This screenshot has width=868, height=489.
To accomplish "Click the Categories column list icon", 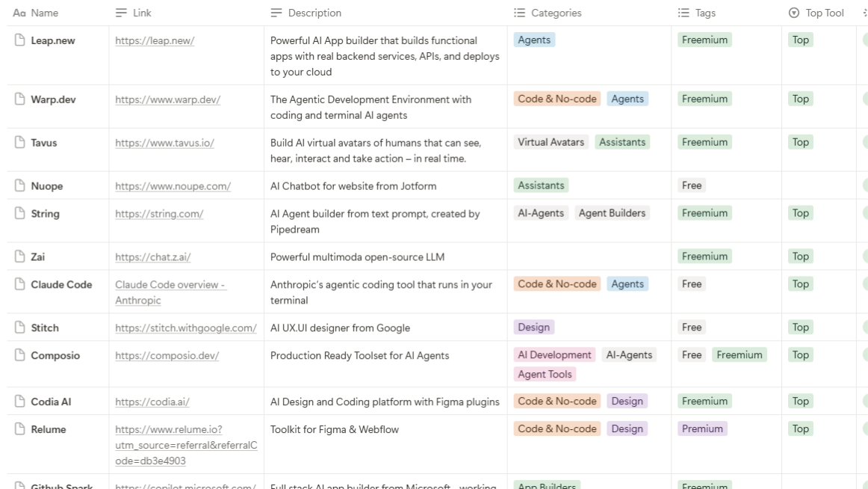I will (x=519, y=13).
